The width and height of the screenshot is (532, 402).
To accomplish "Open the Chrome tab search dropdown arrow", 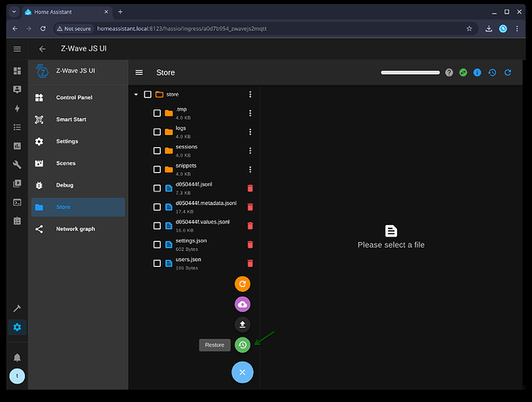I will 14,11.
